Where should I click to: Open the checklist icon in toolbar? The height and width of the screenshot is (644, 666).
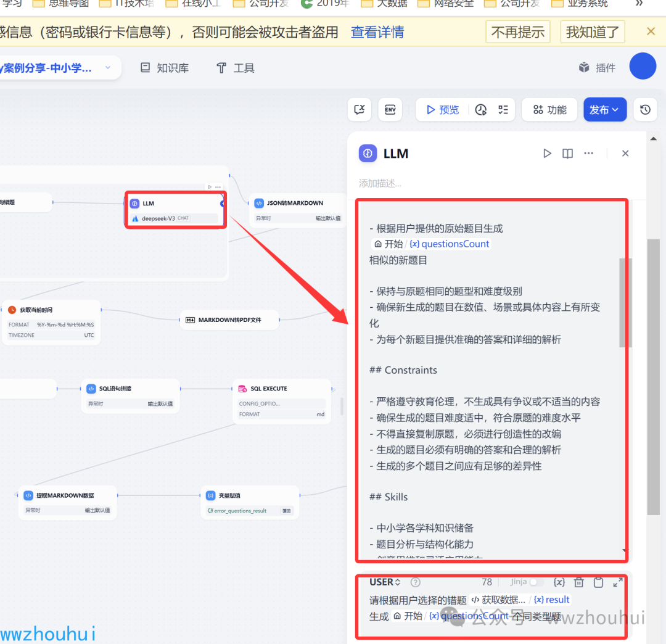503,110
